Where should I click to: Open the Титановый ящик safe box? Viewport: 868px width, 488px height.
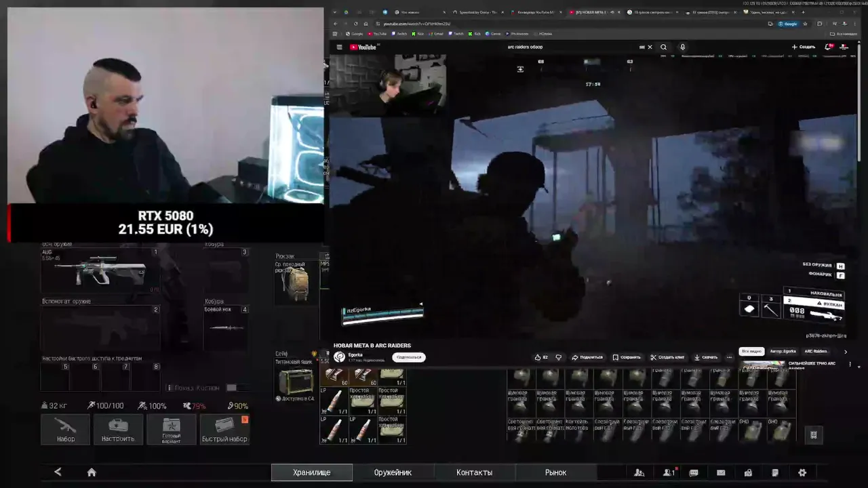click(x=296, y=380)
